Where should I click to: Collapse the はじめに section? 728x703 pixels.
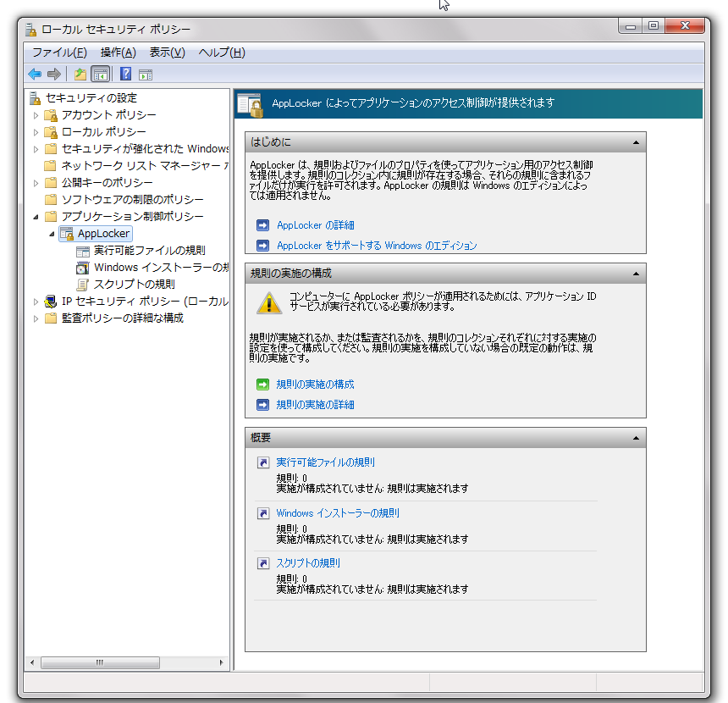coord(636,142)
